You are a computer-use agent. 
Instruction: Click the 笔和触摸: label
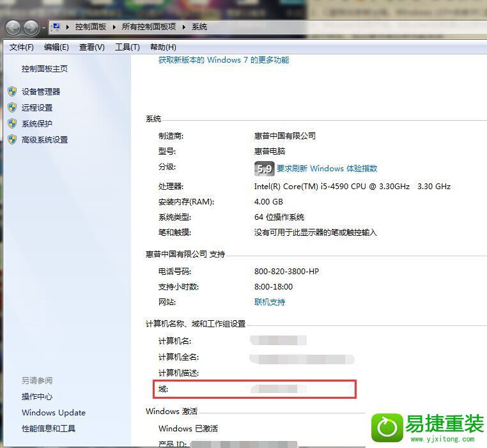pyautogui.click(x=174, y=233)
